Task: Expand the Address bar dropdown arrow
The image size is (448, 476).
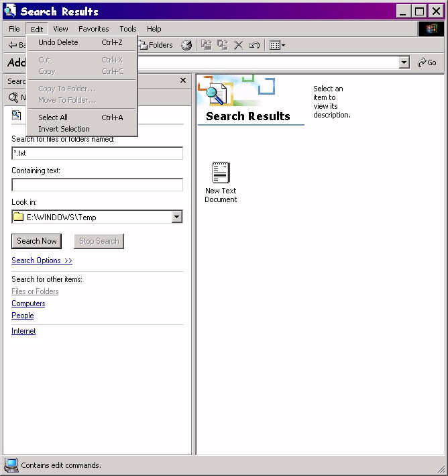Action: [x=404, y=62]
